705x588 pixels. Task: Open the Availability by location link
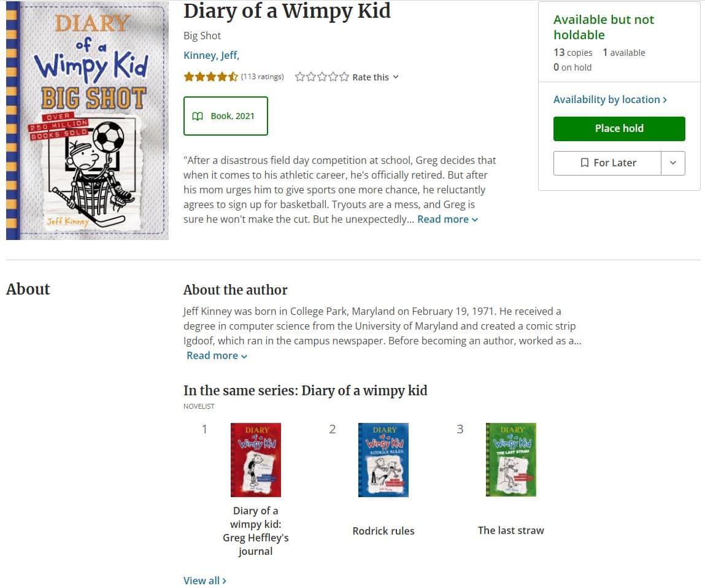610,99
